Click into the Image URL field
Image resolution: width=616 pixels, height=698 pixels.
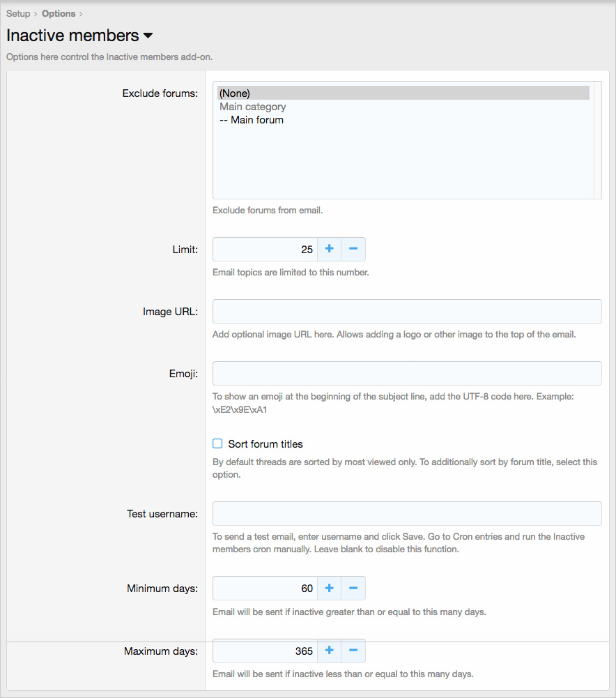click(407, 312)
